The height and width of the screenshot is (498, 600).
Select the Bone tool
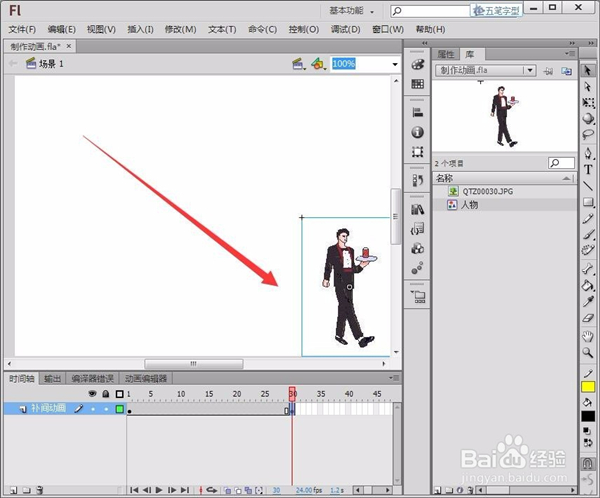coord(588,269)
